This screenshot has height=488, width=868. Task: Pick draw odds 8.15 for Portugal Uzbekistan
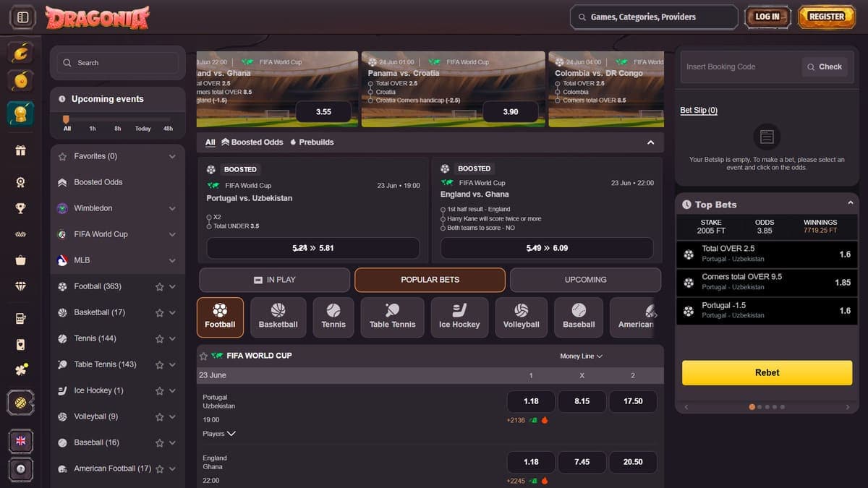[582, 401]
